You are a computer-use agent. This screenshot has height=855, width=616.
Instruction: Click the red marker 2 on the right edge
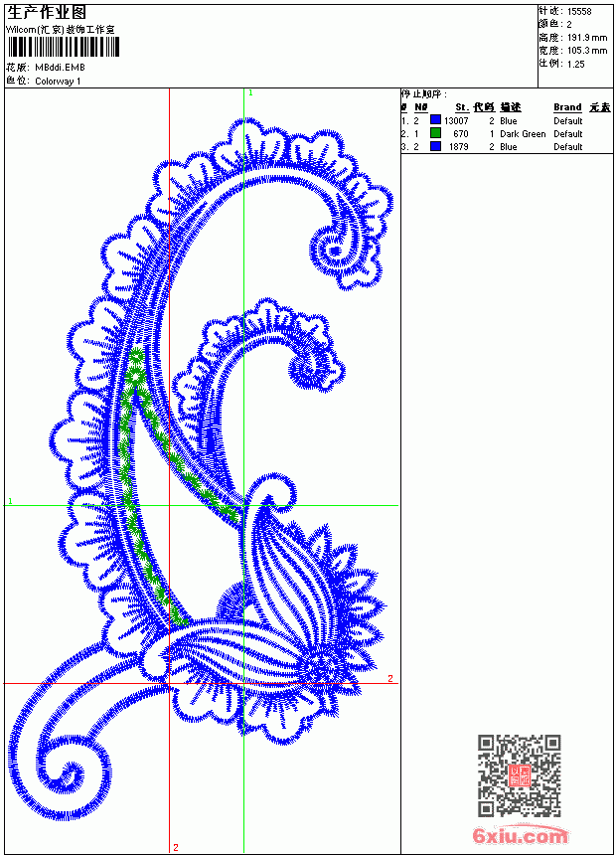coord(390,678)
